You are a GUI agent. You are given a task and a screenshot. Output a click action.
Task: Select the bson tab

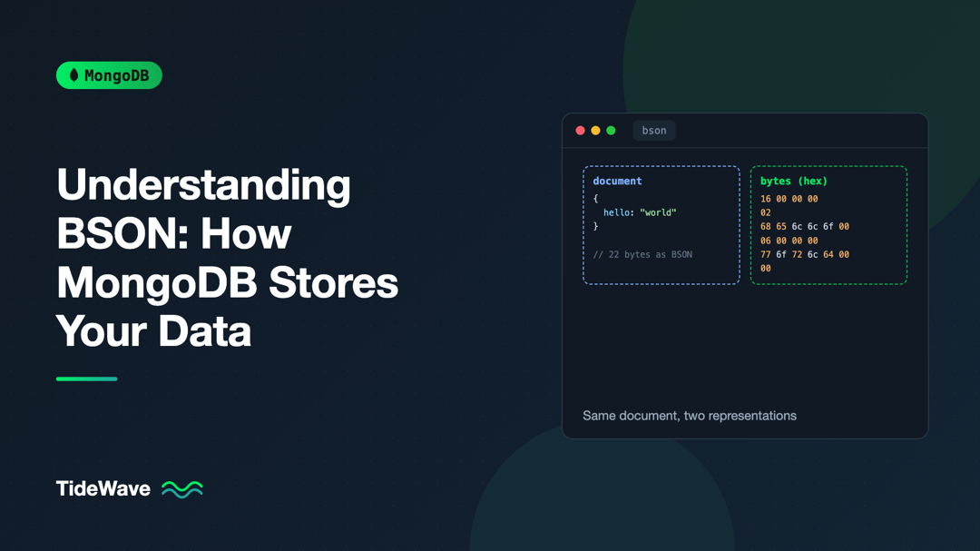point(653,131)
